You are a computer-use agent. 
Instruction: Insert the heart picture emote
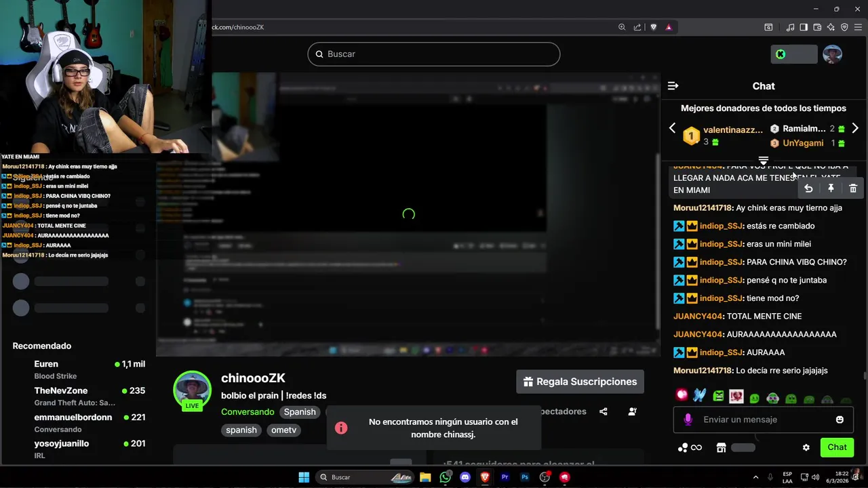click(x=736, y=395)
